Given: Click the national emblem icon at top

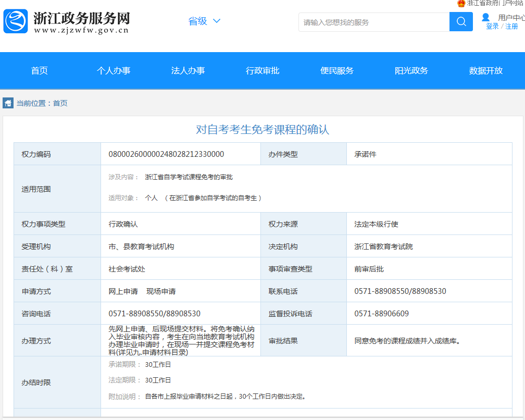Looking at the screenshot, I should click(461, 3).
